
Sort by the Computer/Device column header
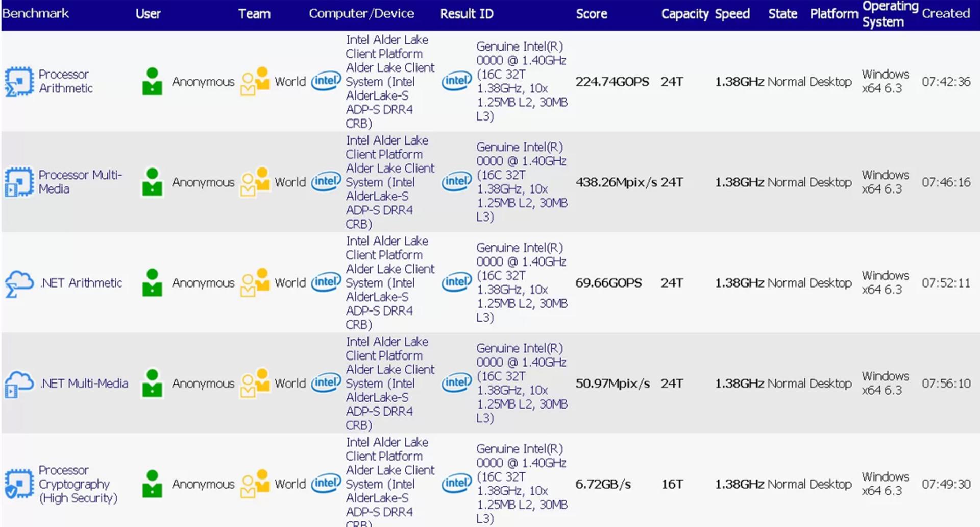[x=361, y=14]
